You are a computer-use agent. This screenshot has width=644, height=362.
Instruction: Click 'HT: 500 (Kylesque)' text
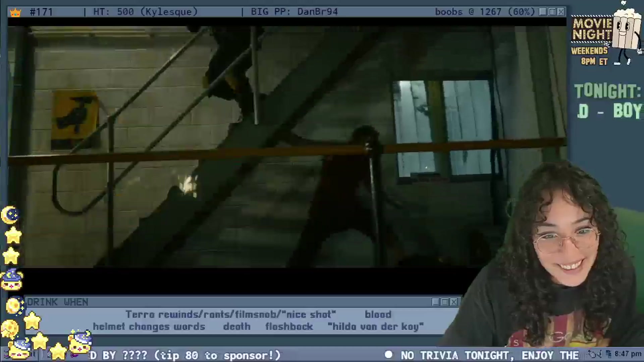pyautogui.click(x=145, y=12)
